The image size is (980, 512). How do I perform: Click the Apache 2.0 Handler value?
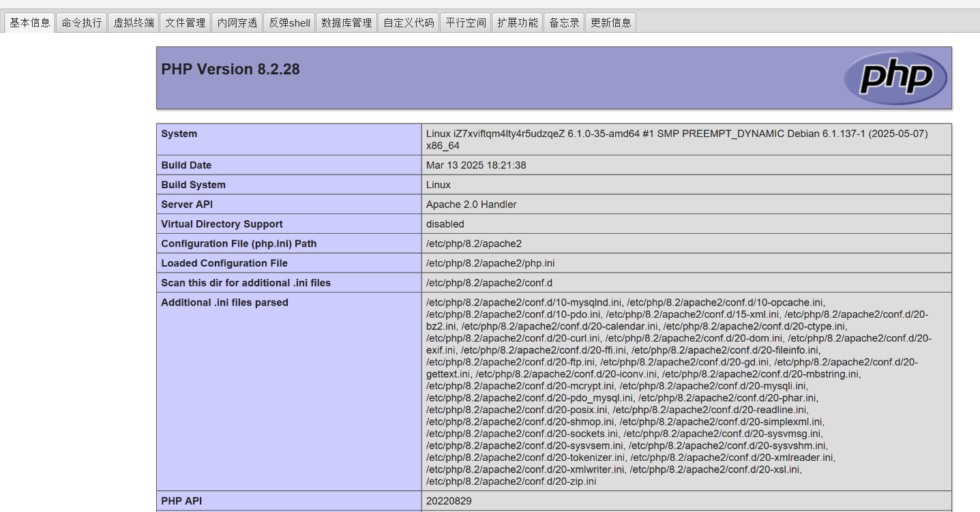(x=471, y=205)
